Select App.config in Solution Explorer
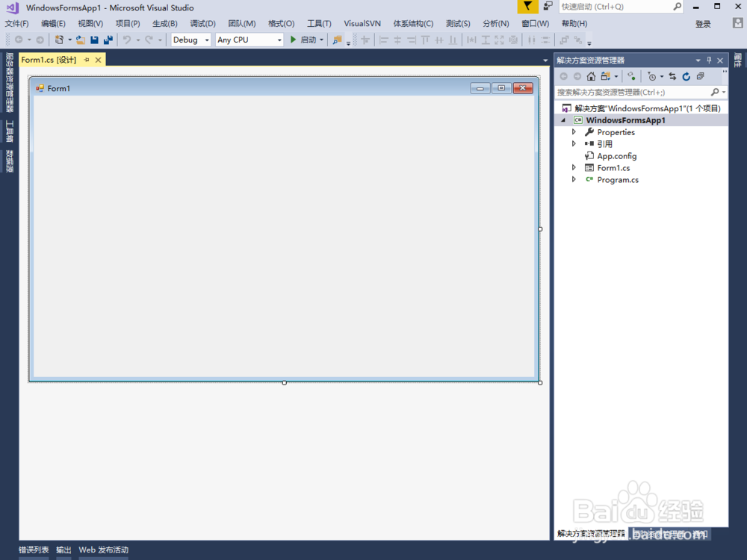 click(x=616, y=156)
